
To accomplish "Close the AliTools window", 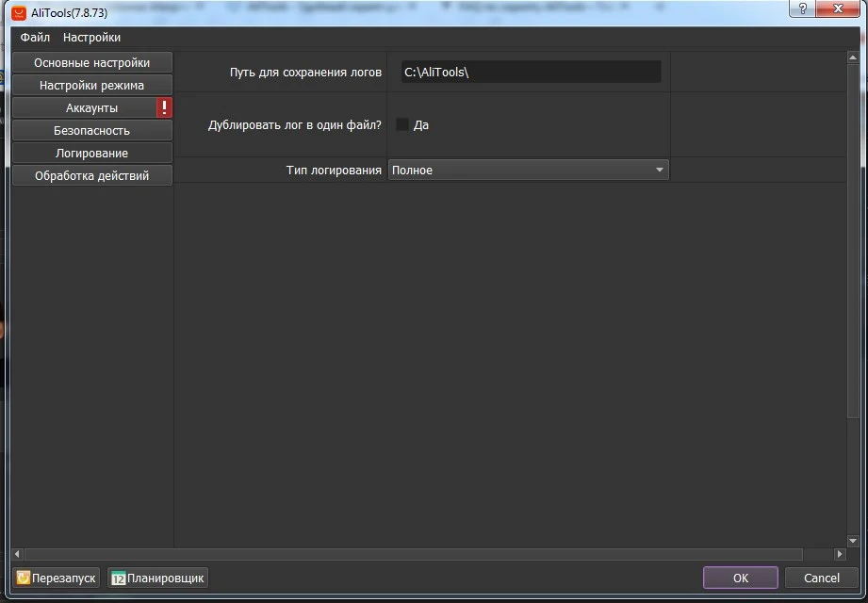I will tap(838, 8).
